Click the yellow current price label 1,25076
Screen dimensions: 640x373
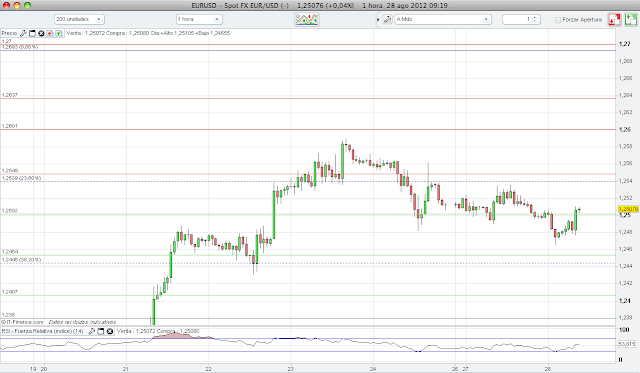(x=628, y=209)
